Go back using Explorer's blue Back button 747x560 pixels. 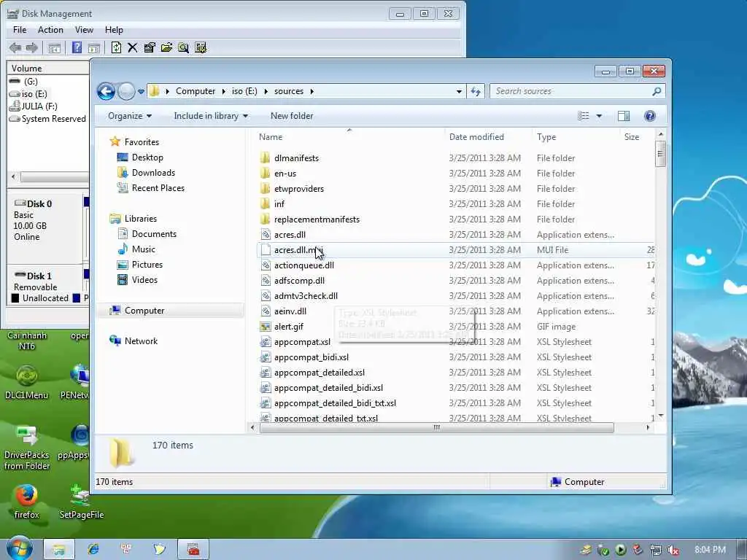pyautogui.click(x=106, y=91)
